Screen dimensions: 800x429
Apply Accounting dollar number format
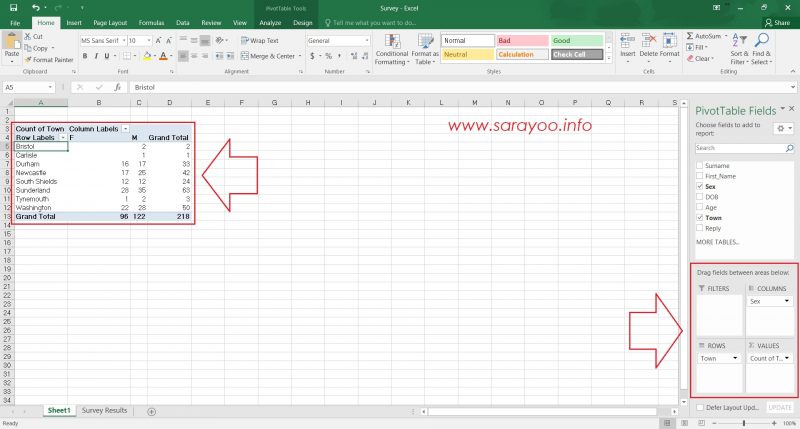click(312, 56)
